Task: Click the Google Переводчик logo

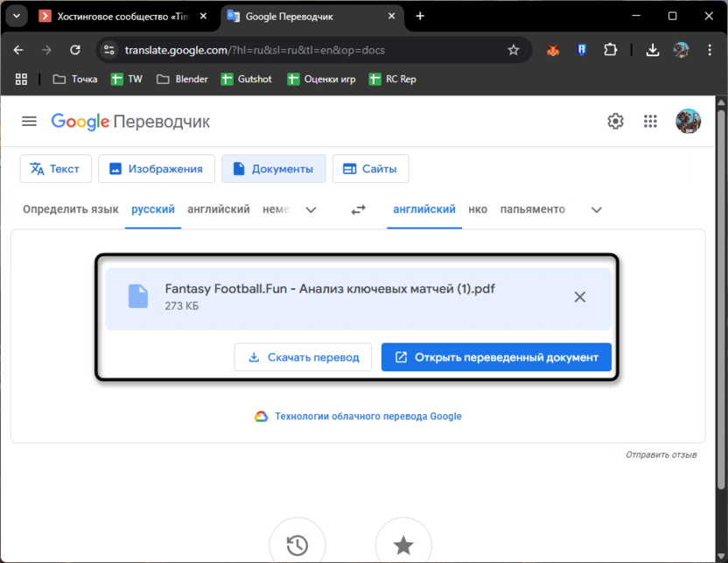Action: click(130, 121)
